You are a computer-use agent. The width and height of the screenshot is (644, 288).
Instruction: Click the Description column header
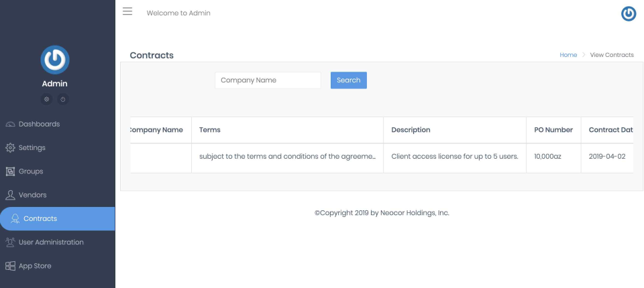tap(455, 130)
